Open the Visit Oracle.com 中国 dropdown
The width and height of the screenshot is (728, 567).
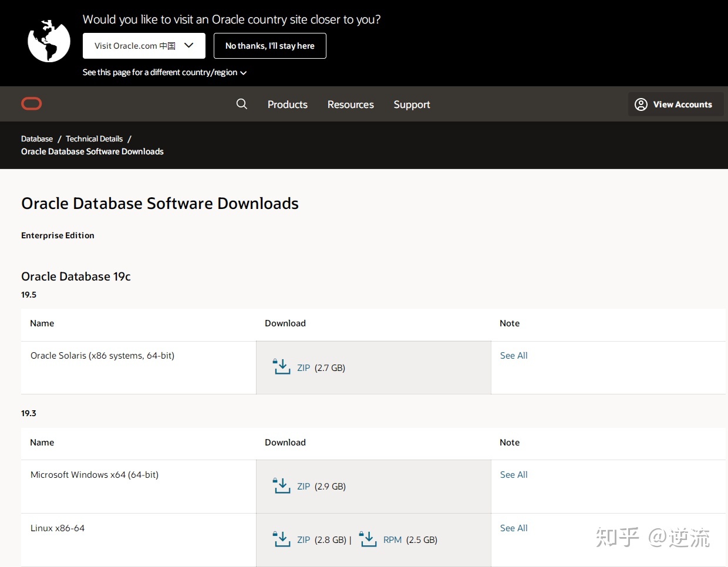(144, 46)
